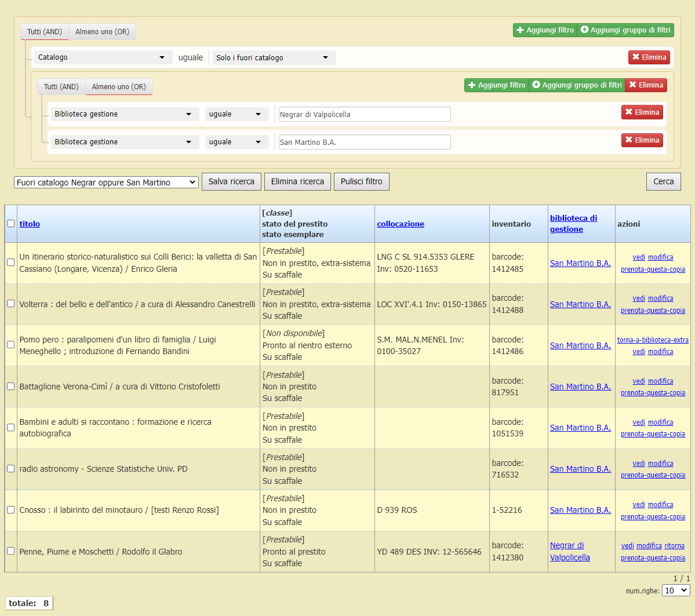The image size is (695, 616).
Task: Sort the table by collocazione column
Action: (x=400, y=224)
